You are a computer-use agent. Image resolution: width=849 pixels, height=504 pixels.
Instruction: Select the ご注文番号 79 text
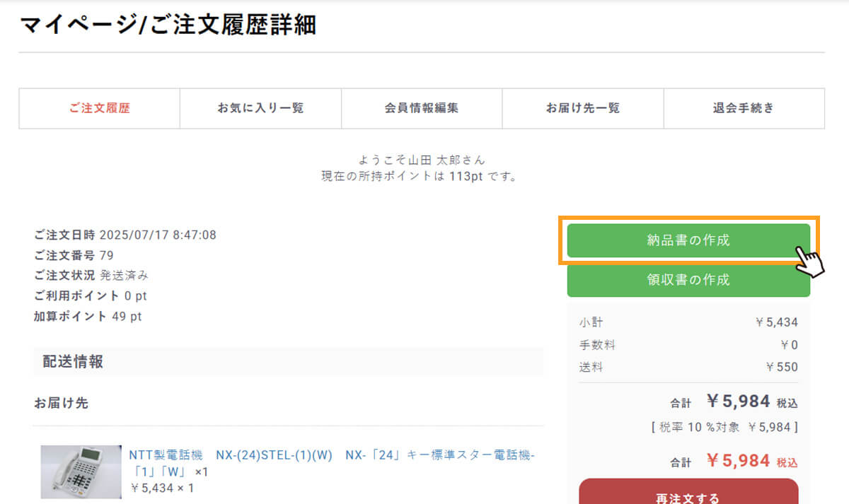pos(74,255)
